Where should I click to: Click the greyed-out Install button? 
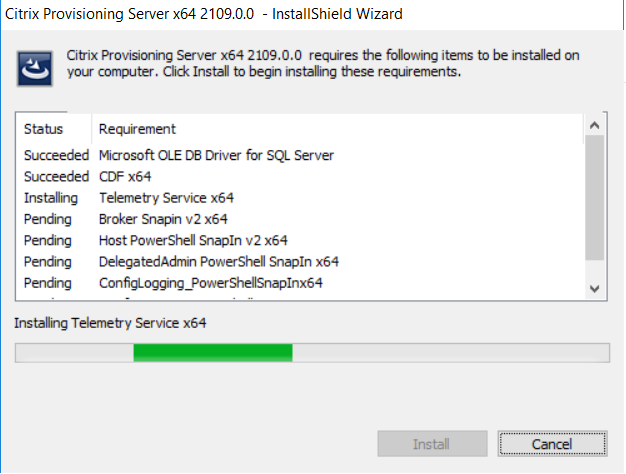[432, 444]
